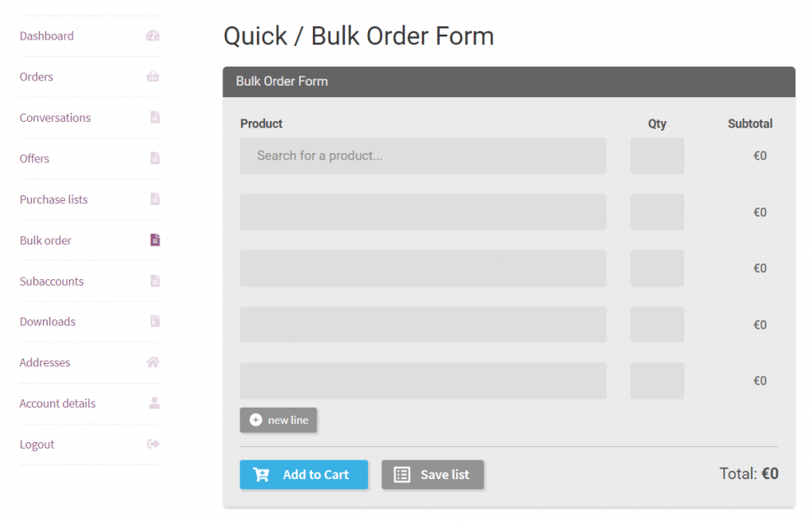Screen dimensions: 812x522
Task: Click the Add to Cart button
Action: (x=304, y=474)
